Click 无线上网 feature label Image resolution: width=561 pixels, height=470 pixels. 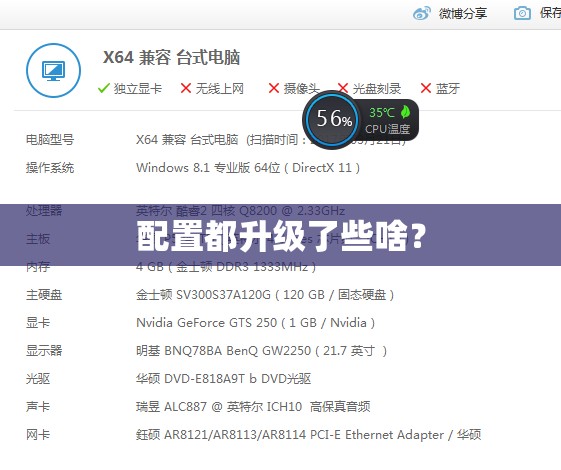pyautogui.click(x=219, y=88)
